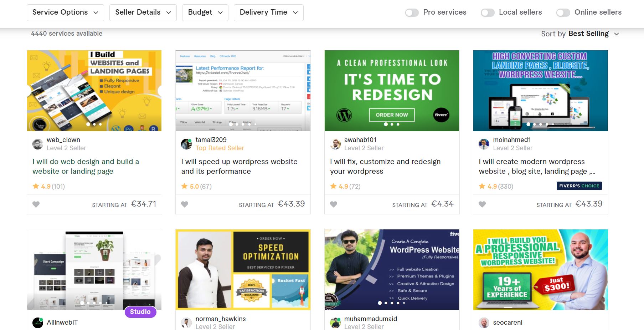Click the 'I Build Websites and Landing Pages' thumbnail
Image resolution: width=644 pixels, height=330 pixels.
point(94,91)
